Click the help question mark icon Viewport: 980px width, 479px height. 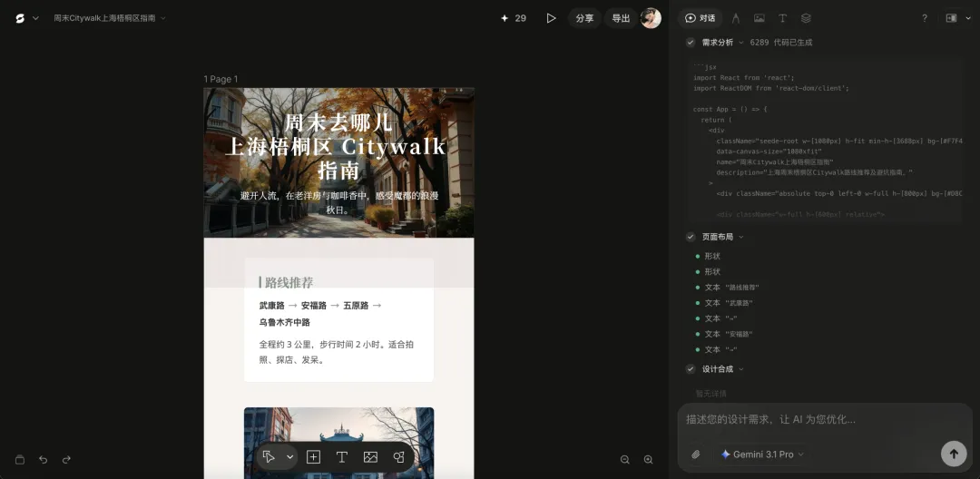click(925, 19)
